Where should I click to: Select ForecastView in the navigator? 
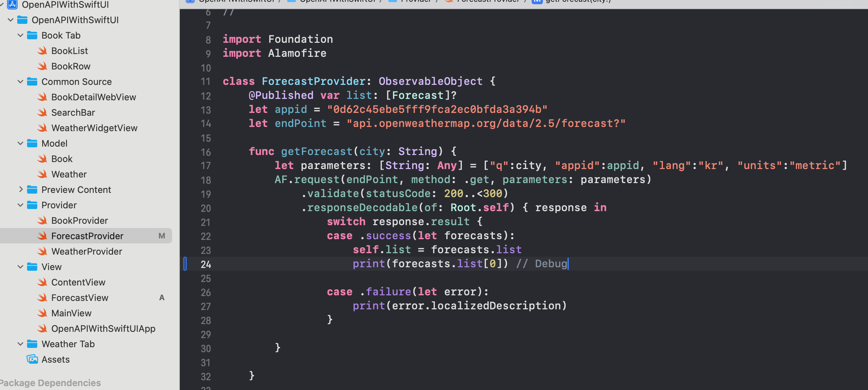[x=80, y=298]
